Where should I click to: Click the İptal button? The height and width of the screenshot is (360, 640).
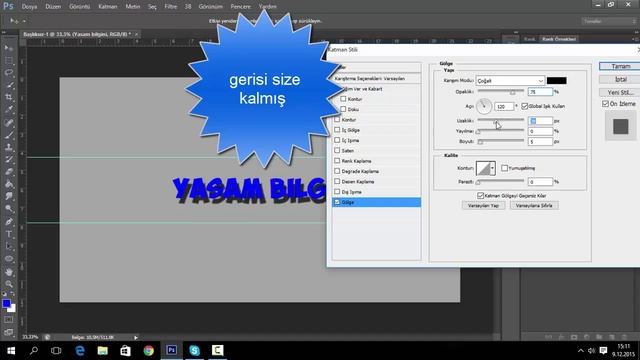621,79
